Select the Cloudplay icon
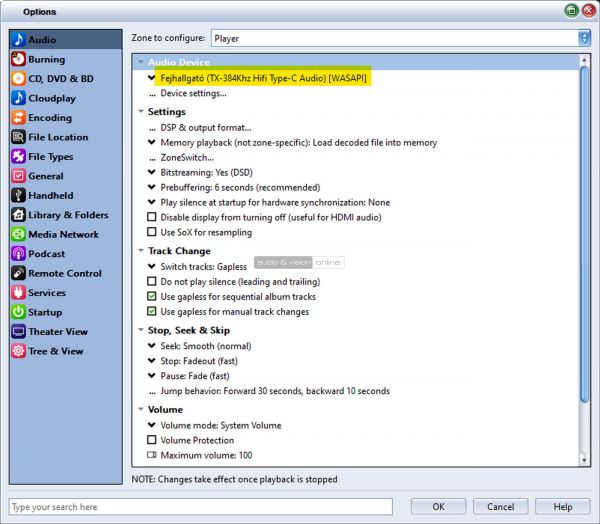 coord(19,98)
